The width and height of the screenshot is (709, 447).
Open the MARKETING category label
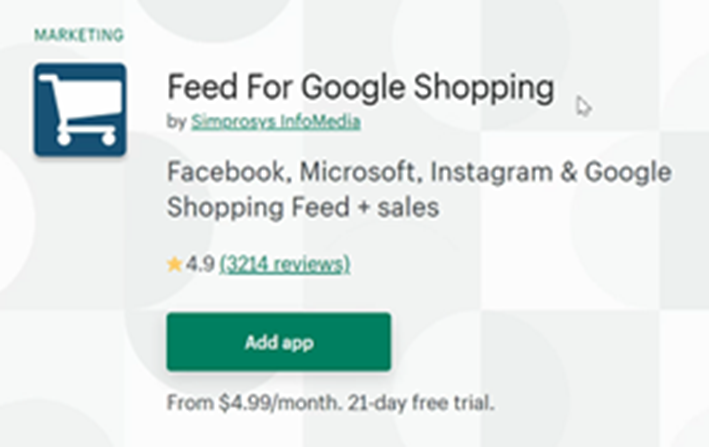point(79,35)
